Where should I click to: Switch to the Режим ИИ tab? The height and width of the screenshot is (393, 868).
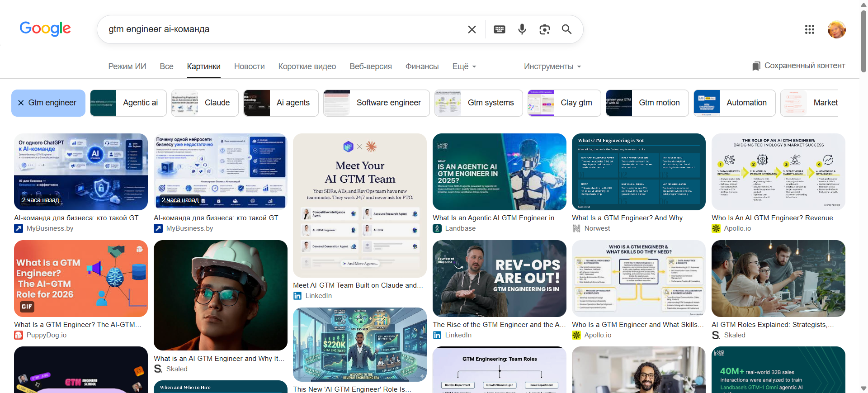[x=127, y=66]
